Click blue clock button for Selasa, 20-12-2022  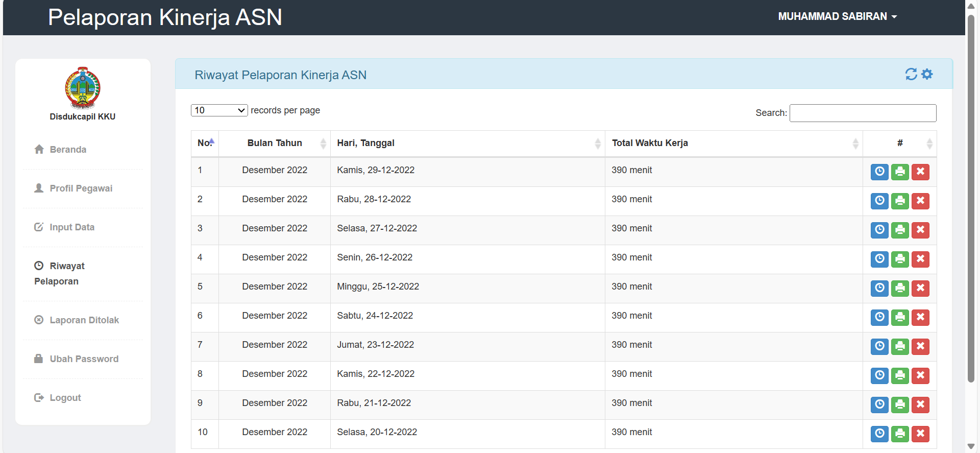coord(879,434)
